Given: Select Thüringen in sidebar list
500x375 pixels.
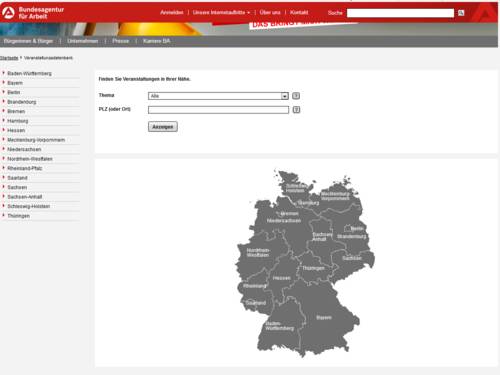Looking at the screenshot, I should point(18,216).
